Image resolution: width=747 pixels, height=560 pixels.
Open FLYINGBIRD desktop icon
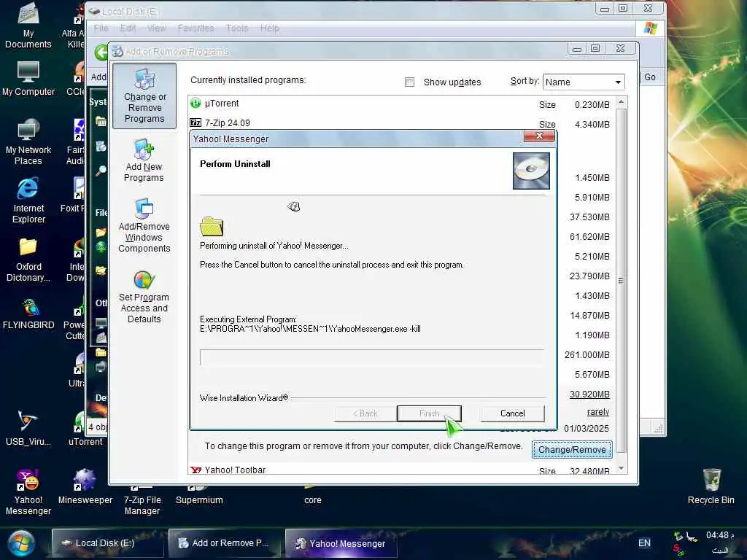28,314
